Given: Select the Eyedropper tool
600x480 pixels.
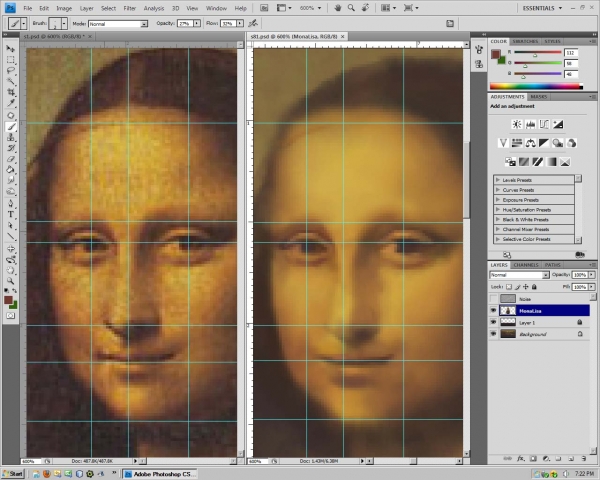Looking at the screenshot, I should pos(10,103).
